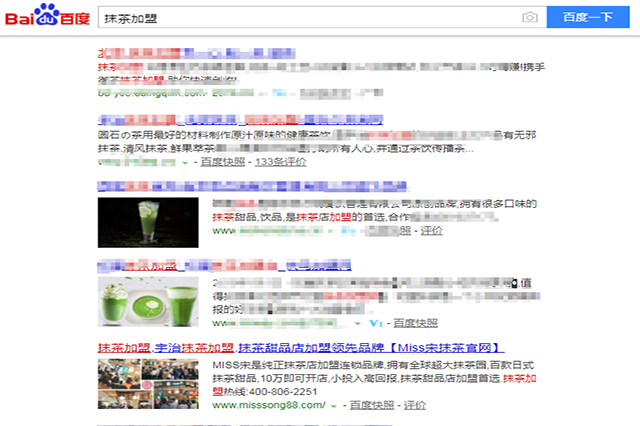Click the www.misssong88.com/ green URL
Viewport: 640px width, 426px height.
coord(269,405)
